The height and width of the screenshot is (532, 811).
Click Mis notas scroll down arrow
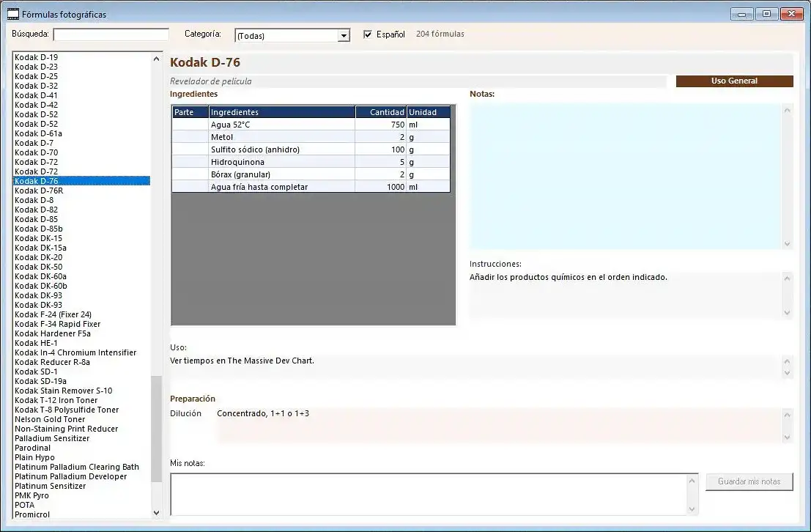click(x=692, y=509)
